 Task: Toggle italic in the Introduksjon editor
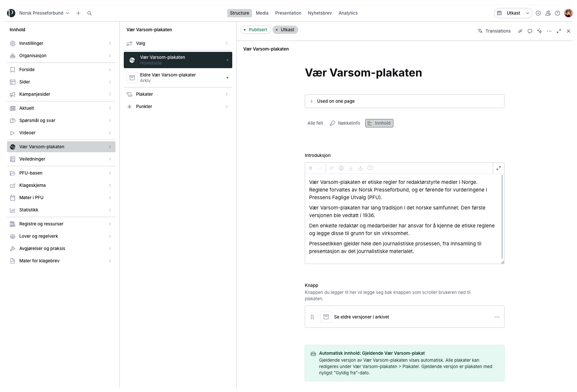320,168
